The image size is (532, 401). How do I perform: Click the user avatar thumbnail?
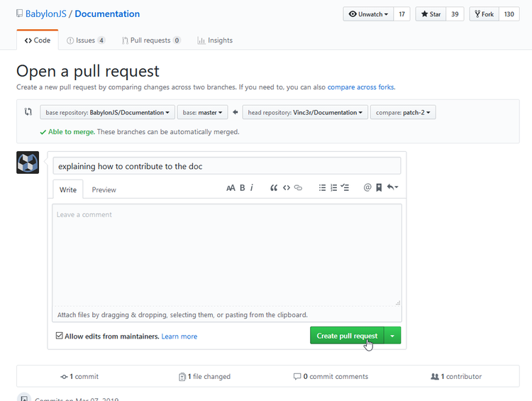(28, 163)
